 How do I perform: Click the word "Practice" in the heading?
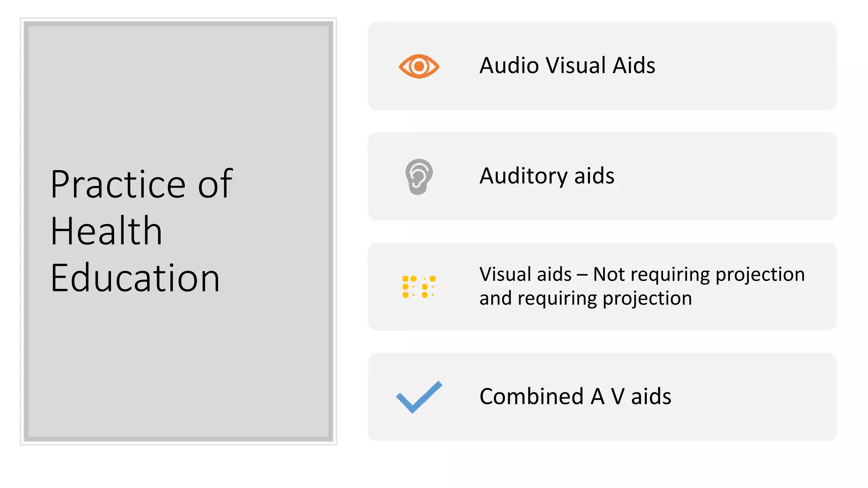[118, 185]
